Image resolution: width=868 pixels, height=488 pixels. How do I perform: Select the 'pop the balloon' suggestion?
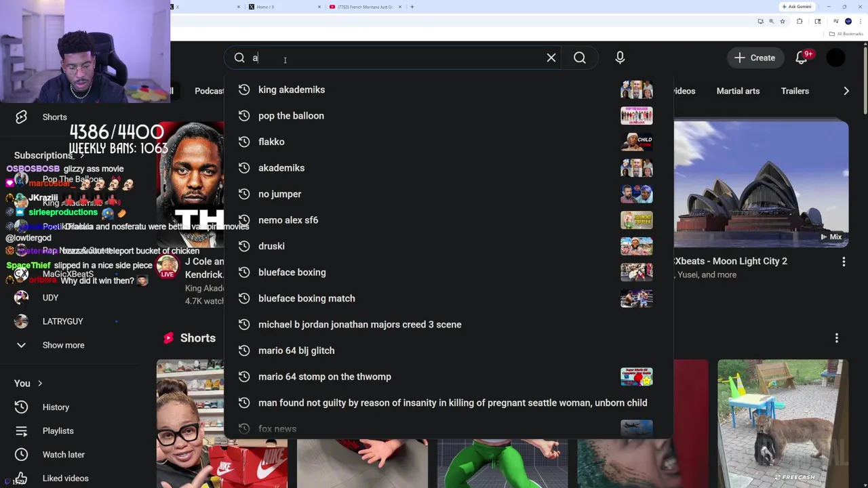point(448,116)
